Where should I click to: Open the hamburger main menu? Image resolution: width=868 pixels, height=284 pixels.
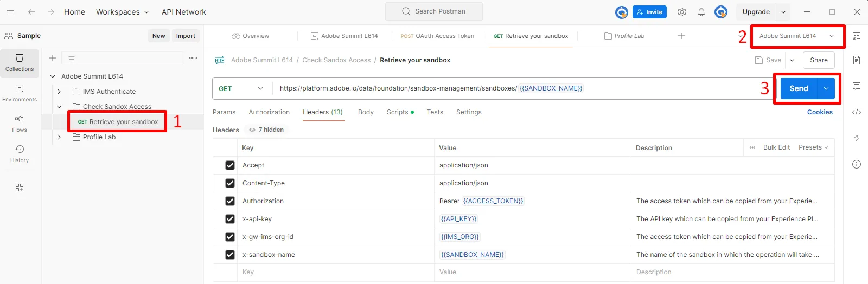tap(10, 12)
